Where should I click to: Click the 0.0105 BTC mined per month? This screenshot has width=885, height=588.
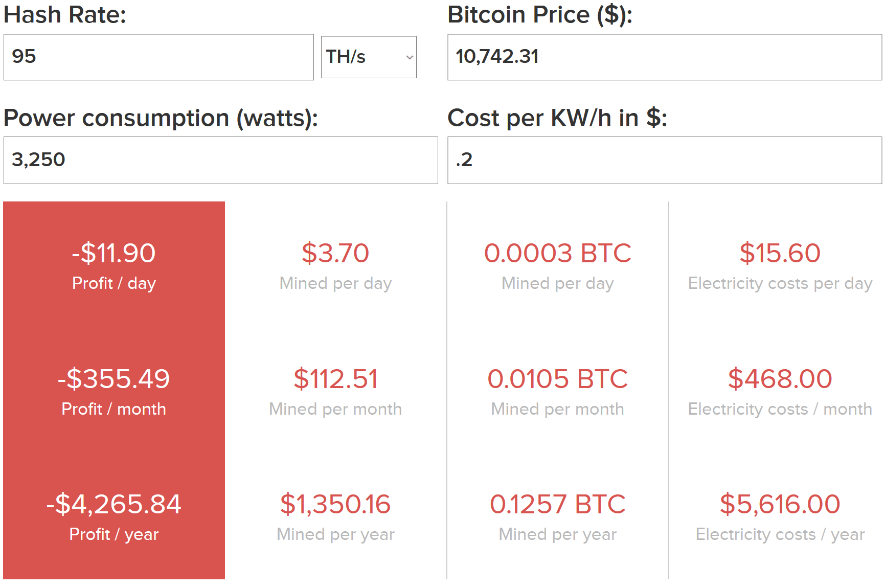558,379
